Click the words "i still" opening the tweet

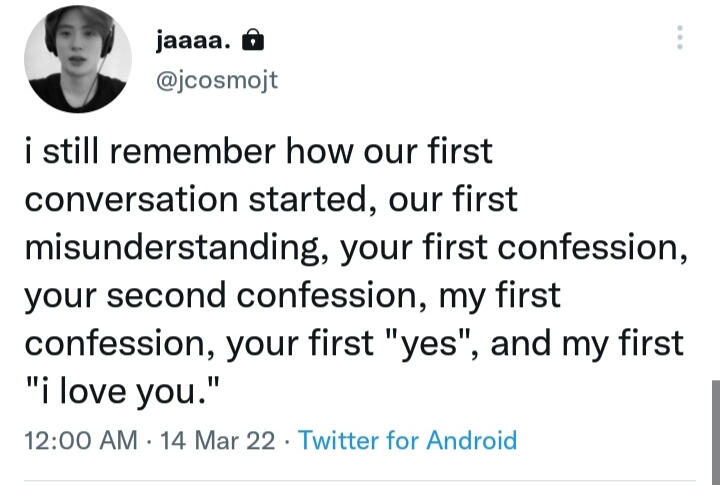click(60, 152)
